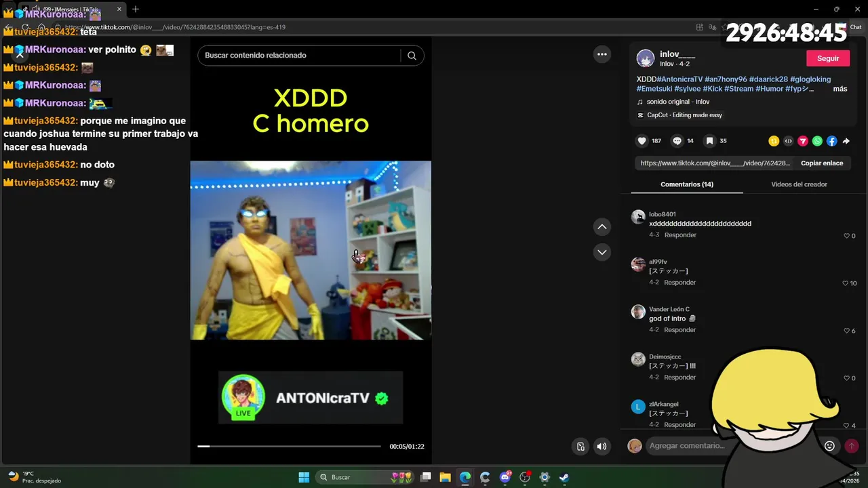The image size is (868, 488).
Task: Close the video viewer with the X
Action: point(20,55)
